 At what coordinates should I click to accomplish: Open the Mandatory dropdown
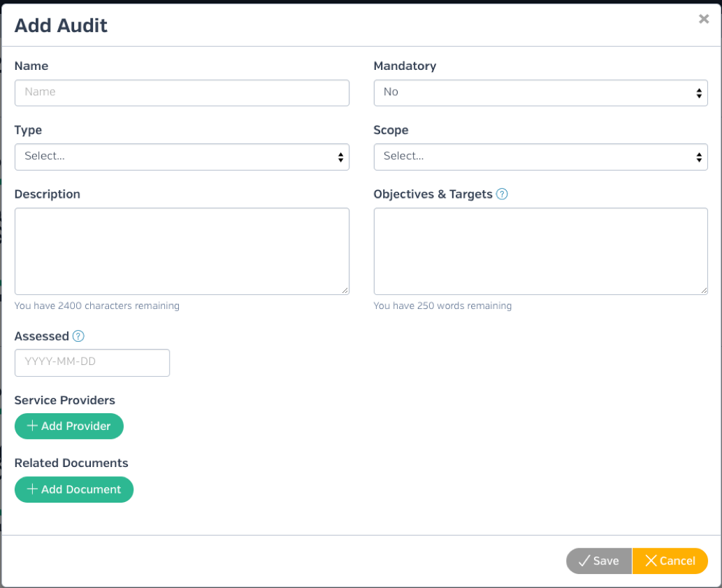point(540,92)
